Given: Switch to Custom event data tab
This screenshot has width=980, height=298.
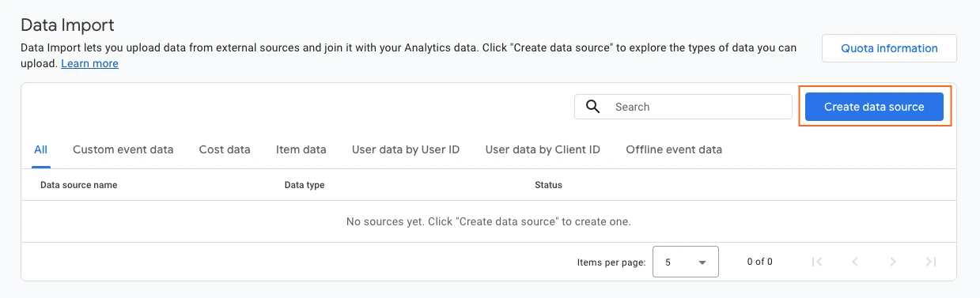Looking at the screenshot, I should tap(123, 149).
